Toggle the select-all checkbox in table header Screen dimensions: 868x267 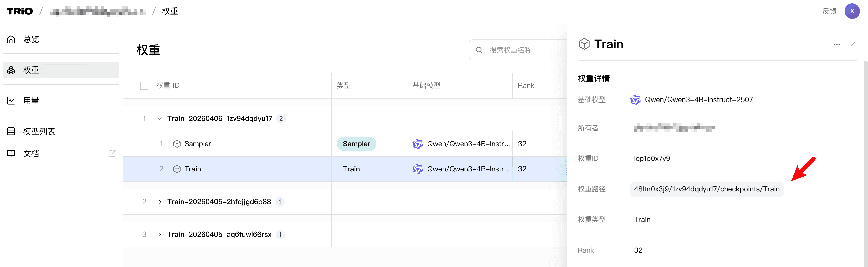click(x=144, y=86)
